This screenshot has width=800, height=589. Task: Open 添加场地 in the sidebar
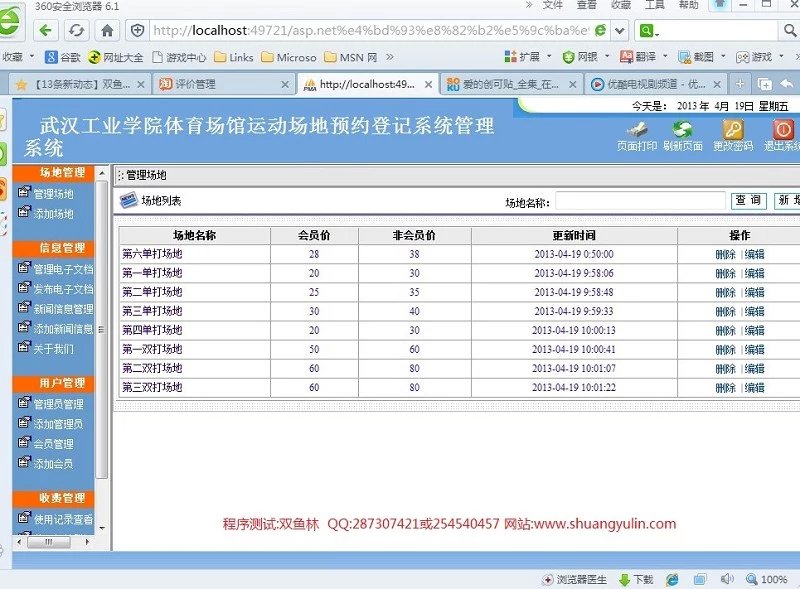click(x=53, y=214)
